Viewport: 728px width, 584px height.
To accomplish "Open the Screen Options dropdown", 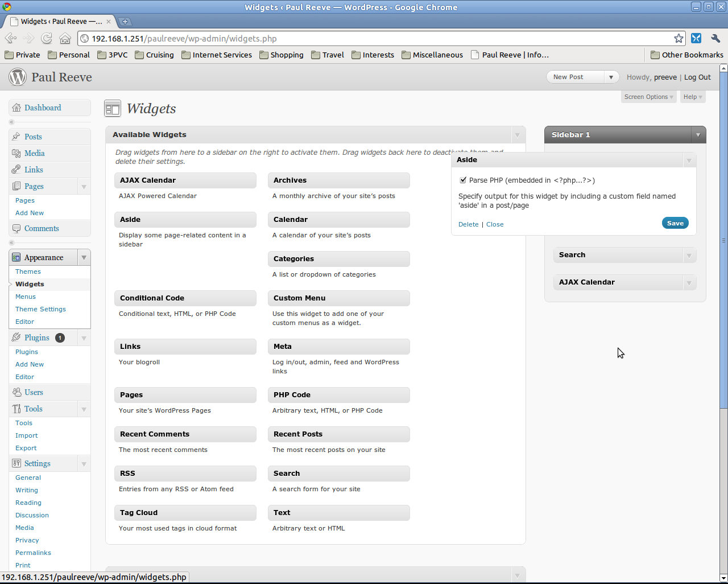I will pyautogui.click(x=648, y=97).
